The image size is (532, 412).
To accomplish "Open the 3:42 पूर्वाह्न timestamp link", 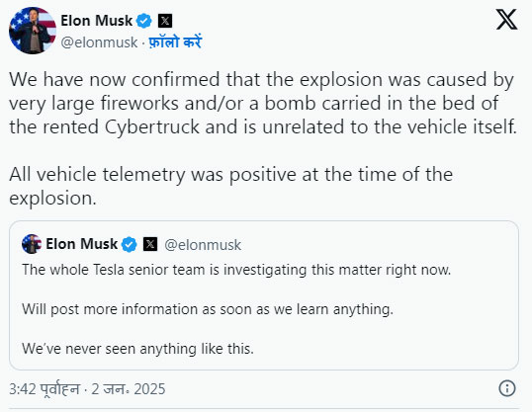I will pyautogui.click(x=44, y=389).
